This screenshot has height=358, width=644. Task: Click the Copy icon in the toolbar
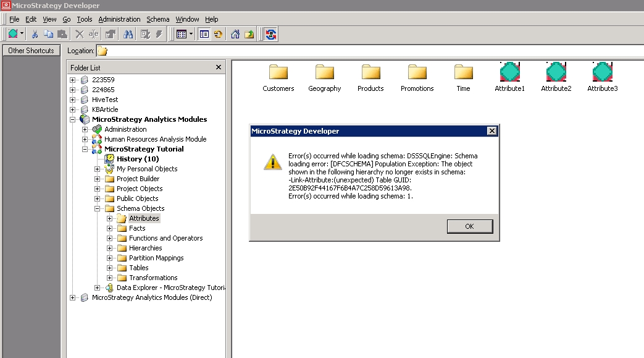49,34
